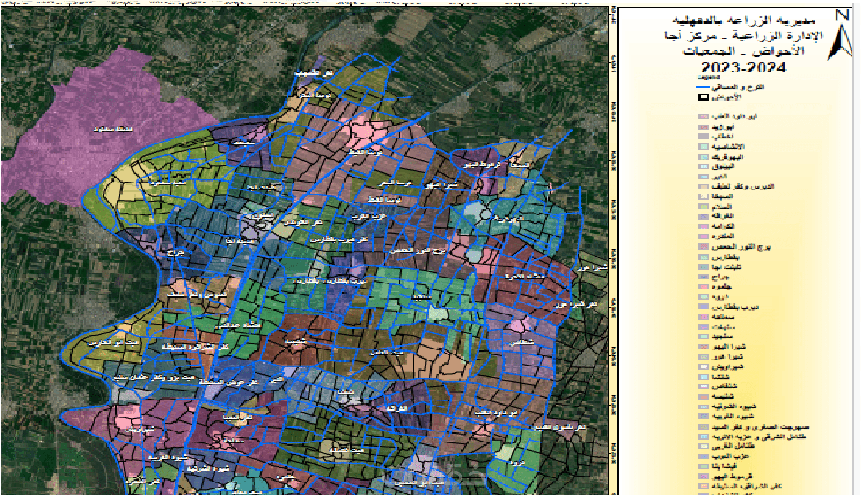Click the صهرجت الصغرى و كفر السيد legend label
This screenshot has width=868, height=495.
pos(761,427)
